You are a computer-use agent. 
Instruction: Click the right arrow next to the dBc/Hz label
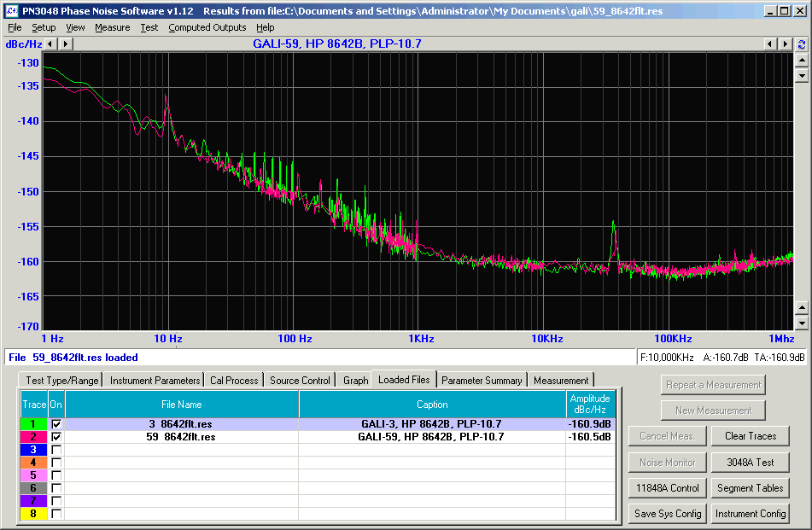point(65,44)
